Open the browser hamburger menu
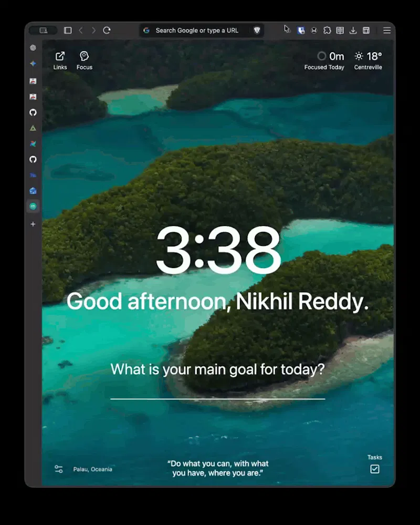420x525 pixels. (387, 30)
